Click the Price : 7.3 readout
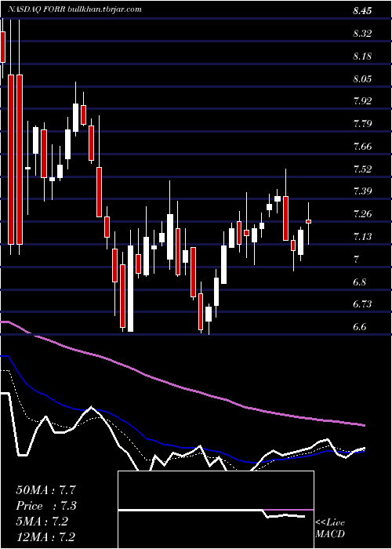The height and width of the screenshot is (549, 392). click(46, 506)
